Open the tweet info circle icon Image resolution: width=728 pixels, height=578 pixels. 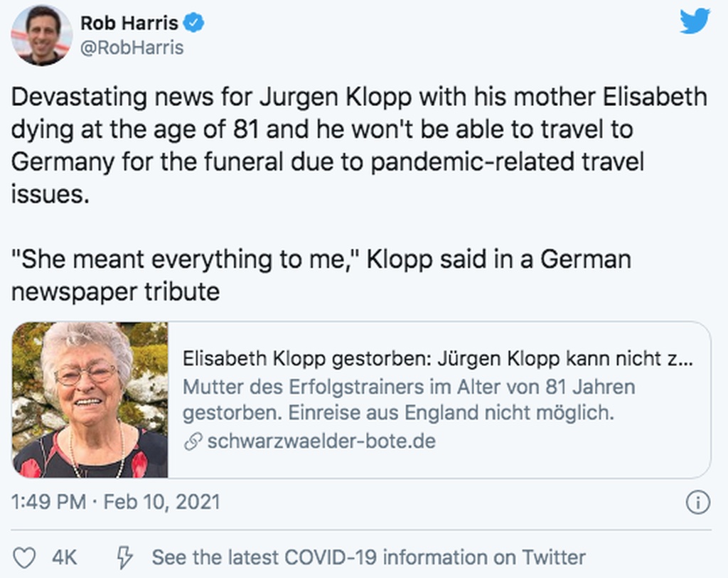coord(697,503)
